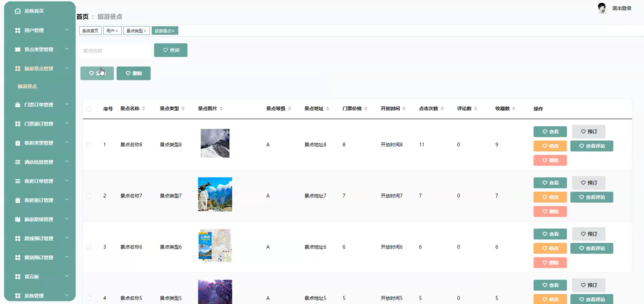
Task: Open the 系统首页 home icon in sidebar
Action: point(18,11)
